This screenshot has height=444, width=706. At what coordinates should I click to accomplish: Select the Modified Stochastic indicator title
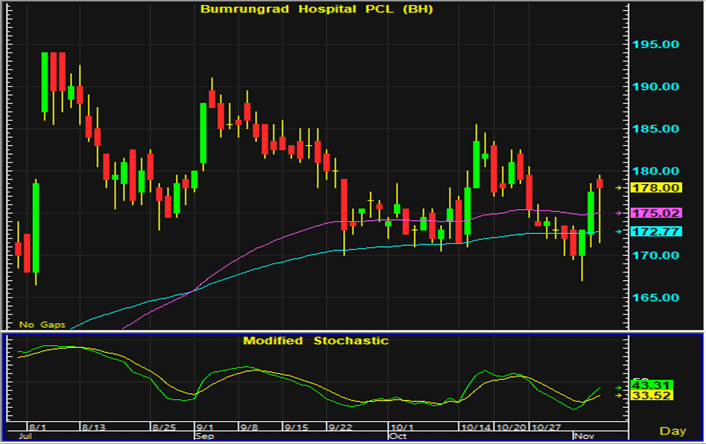point(316,341)
